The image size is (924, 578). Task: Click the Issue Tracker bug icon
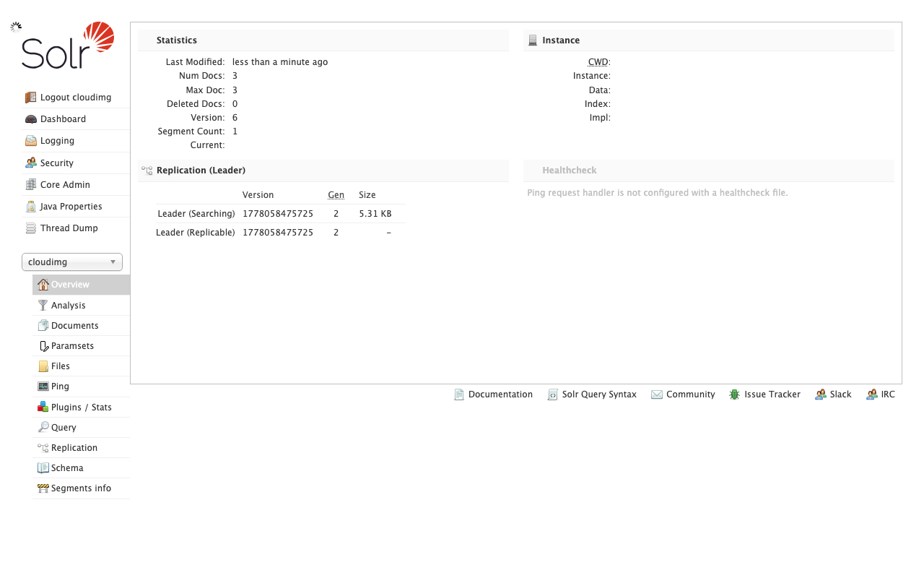(735, 394)
